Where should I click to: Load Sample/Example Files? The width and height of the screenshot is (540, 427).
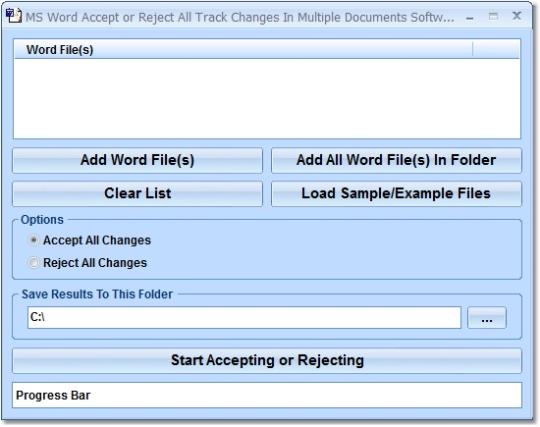396,194
